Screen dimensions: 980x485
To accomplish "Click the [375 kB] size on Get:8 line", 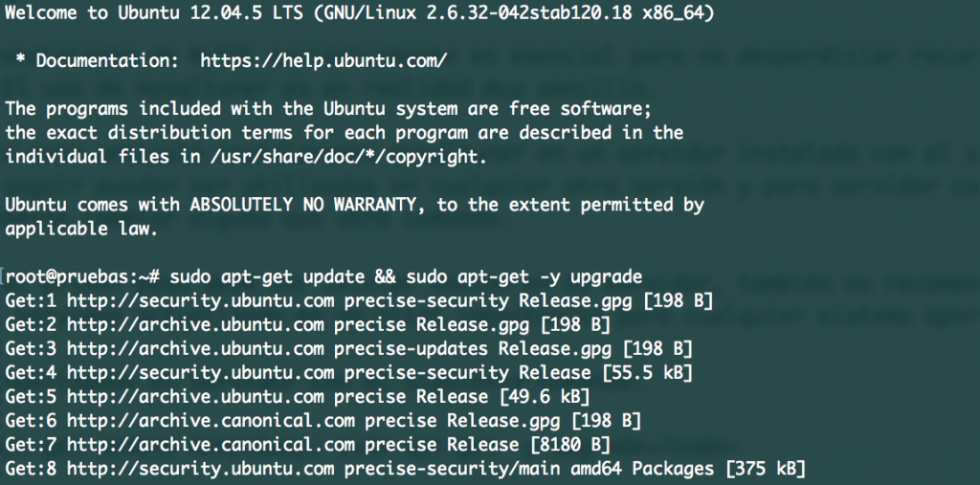I will (767, 469).
